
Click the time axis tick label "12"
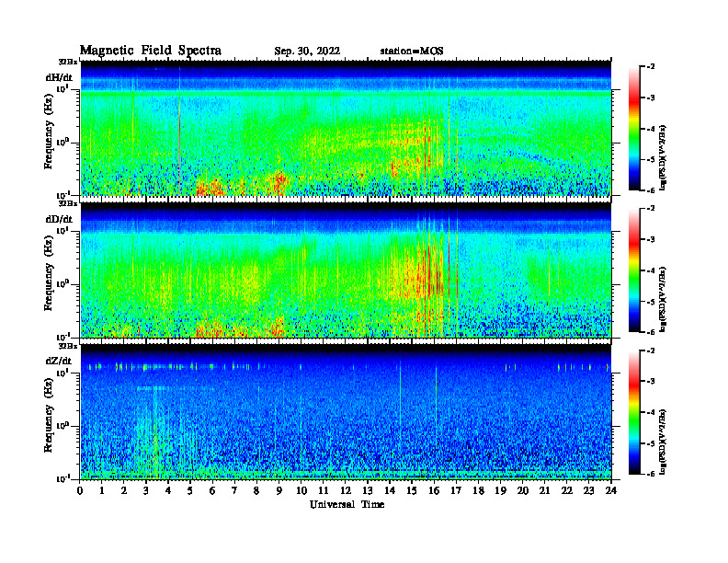coord(346,490)
